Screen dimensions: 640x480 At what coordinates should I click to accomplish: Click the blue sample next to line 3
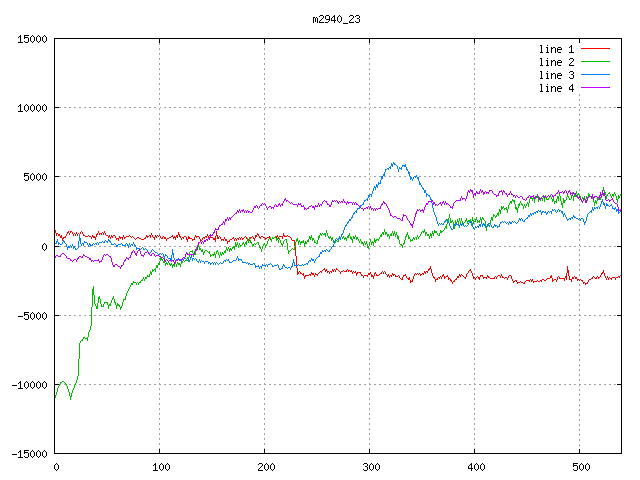point(595,75)
